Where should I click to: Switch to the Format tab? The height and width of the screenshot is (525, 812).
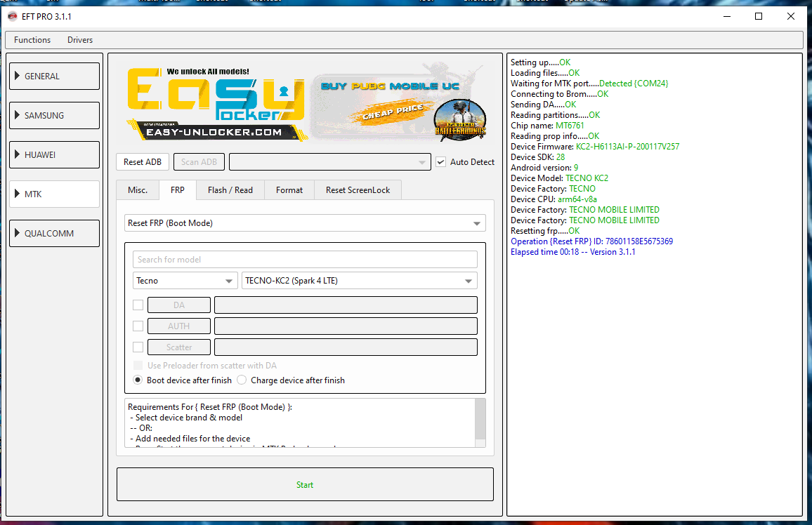[x=289, y=190]
